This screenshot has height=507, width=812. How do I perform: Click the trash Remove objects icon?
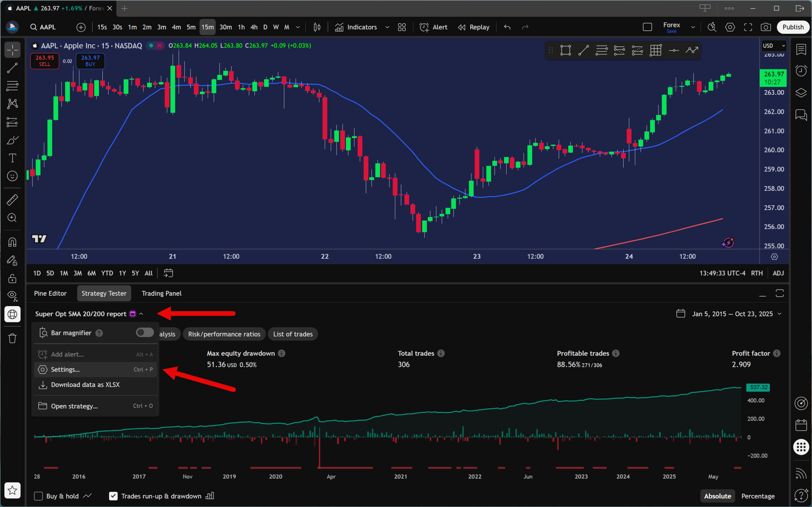(x=12, y=338)
